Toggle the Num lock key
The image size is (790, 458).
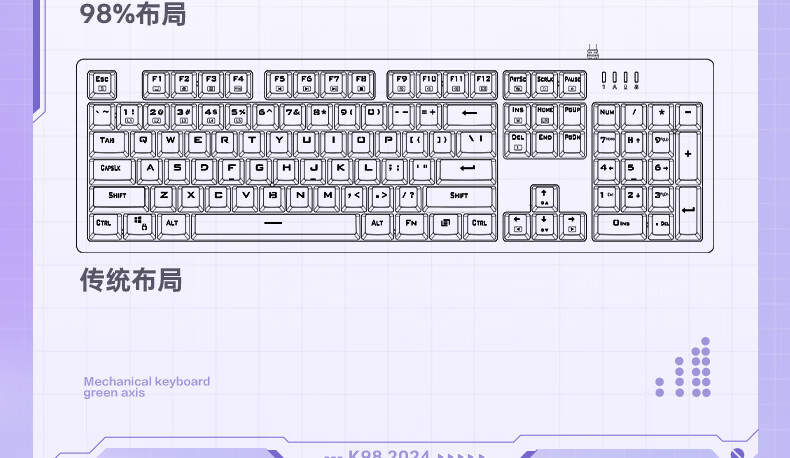606,114
